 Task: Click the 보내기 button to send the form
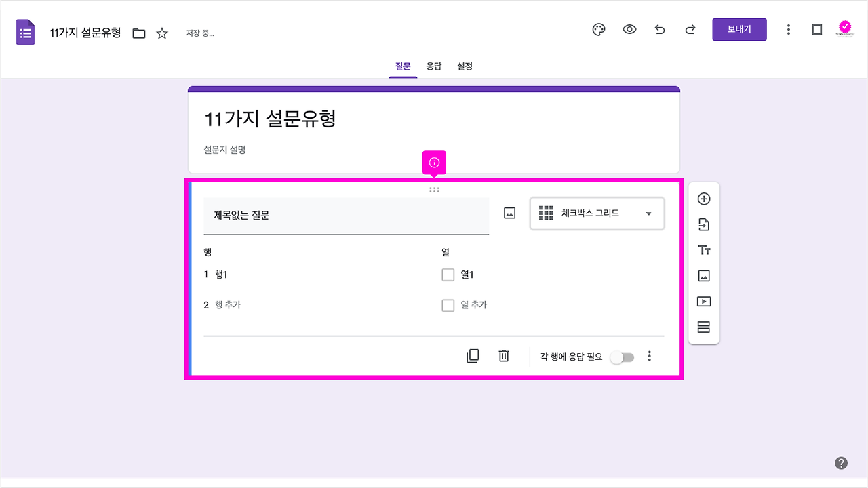pyautogui.click(x=739, y=29)
